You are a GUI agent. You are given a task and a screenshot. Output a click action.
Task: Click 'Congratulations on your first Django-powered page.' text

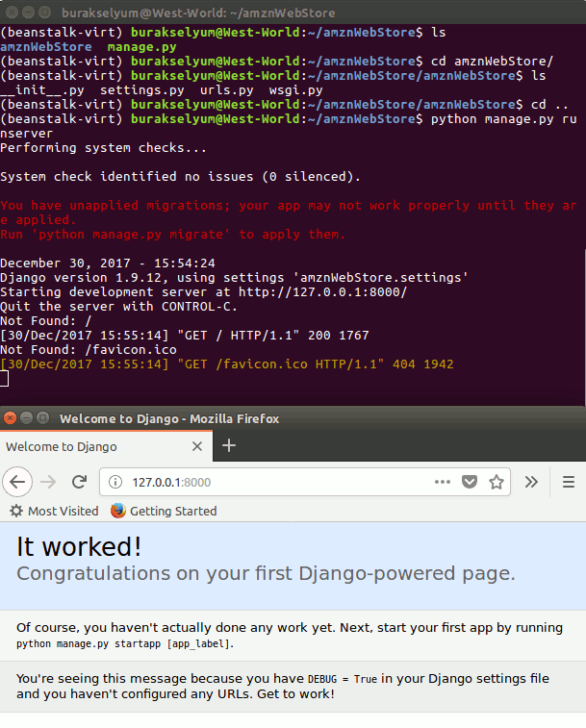(x=266, y=574)
